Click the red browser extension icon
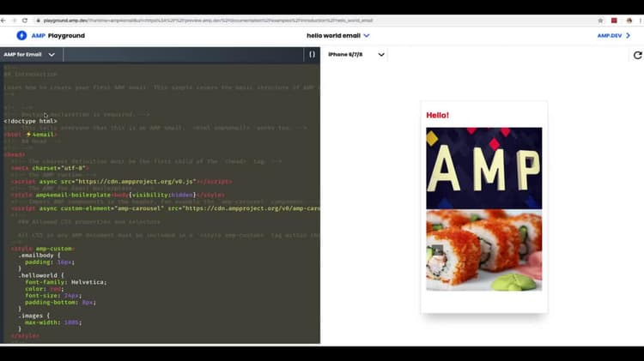 (614, 21)
